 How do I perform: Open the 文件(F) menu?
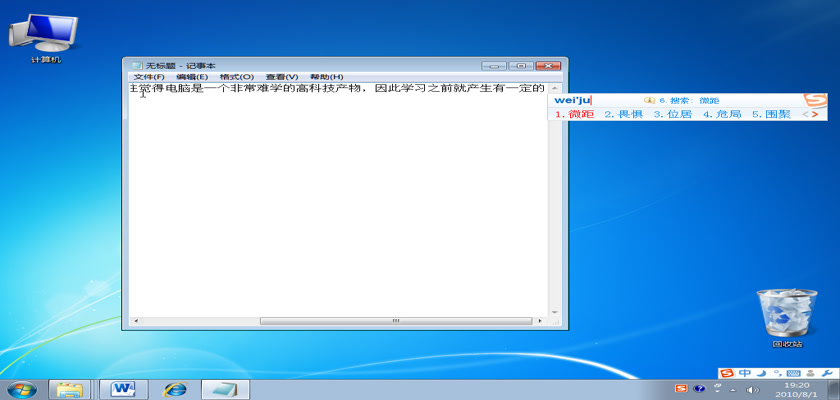point(149,77)
